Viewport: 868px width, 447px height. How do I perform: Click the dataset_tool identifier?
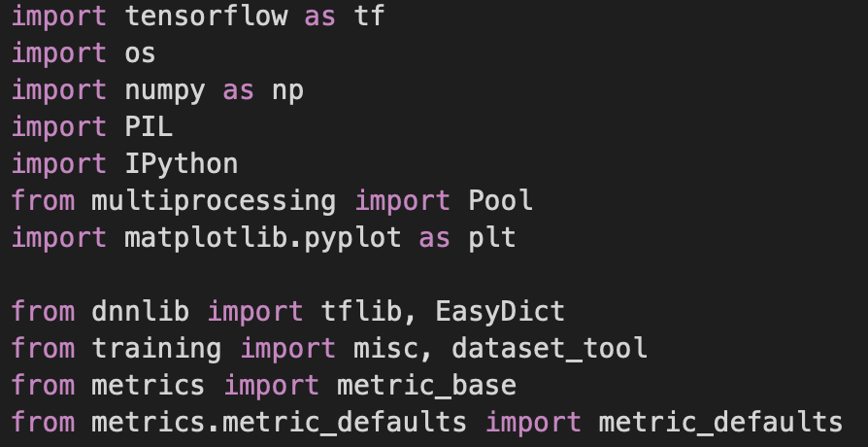tap(550, 349)
